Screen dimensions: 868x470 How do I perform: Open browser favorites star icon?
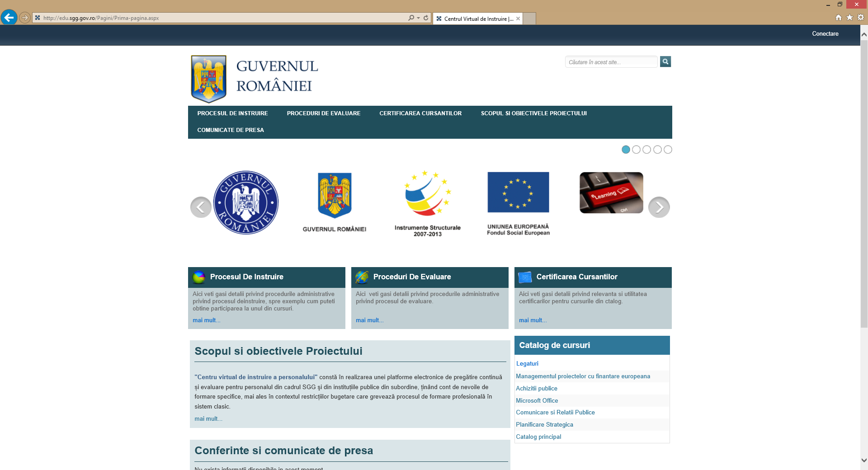pos(849,18)
